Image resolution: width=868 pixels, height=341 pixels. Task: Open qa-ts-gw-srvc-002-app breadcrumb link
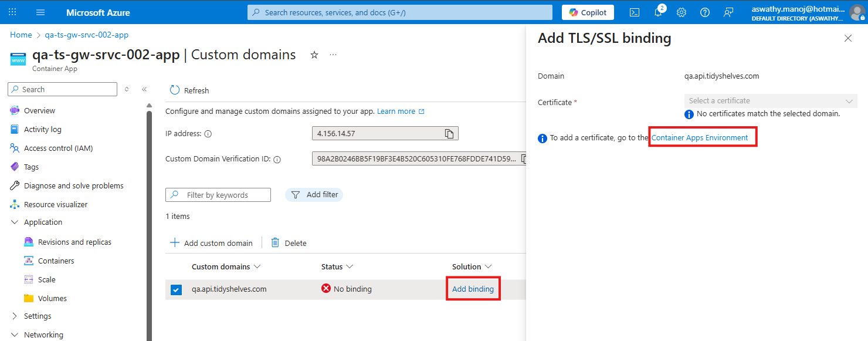(87, 35)
